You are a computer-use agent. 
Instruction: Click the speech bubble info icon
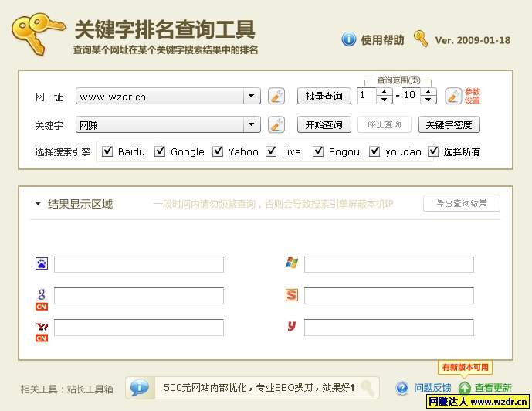140,387
